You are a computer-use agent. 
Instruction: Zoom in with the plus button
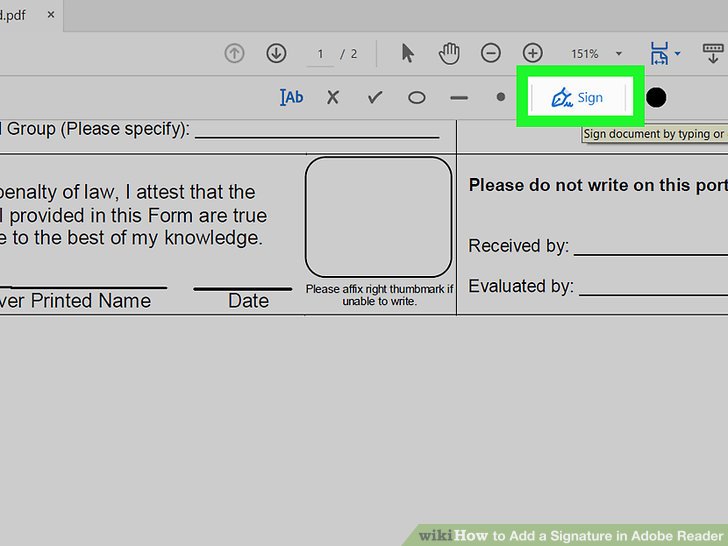pos(533,53)
